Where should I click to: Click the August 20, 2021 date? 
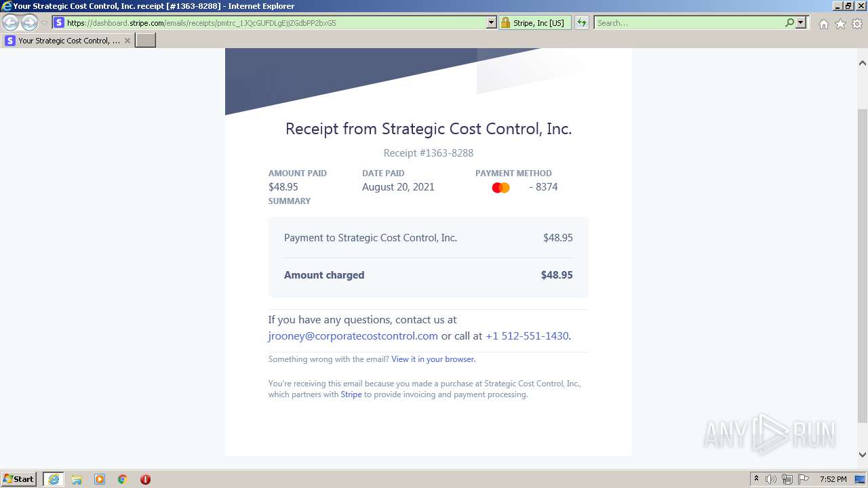tap(398, 187)
